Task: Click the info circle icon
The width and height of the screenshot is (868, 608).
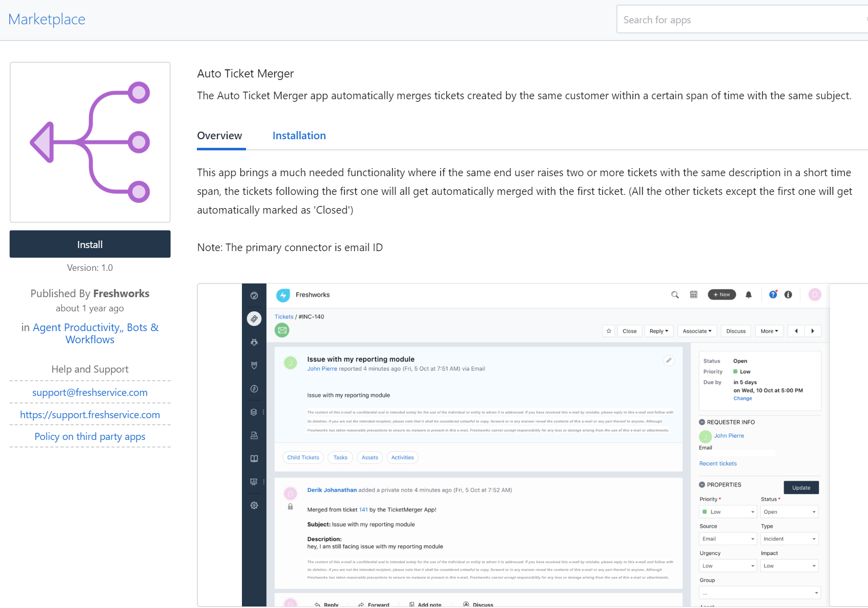Action: (x=788, y=295)
